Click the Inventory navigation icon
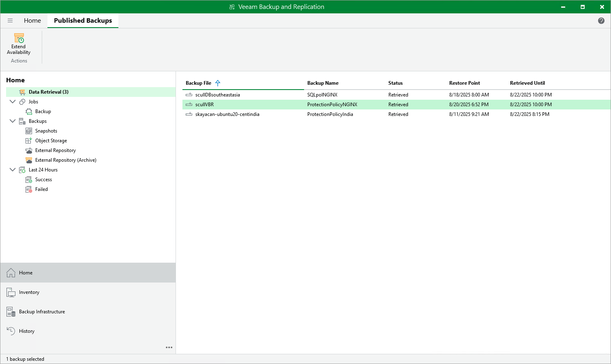 point(11,292)
